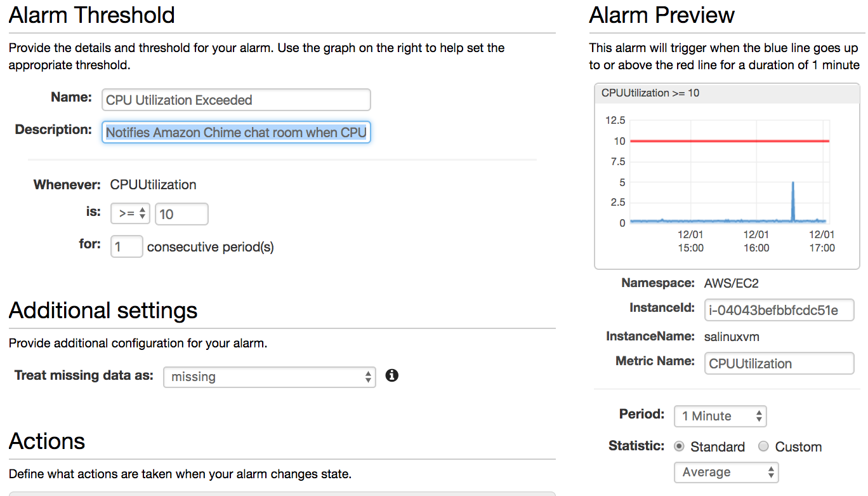Open the Average statistic dropdown
Screen dimensions: 868x496
tap(726, 472)
